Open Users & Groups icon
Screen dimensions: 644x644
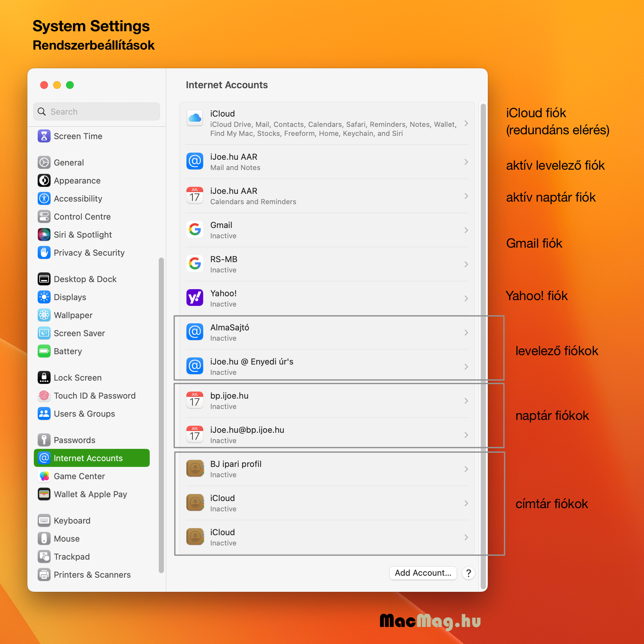point(44,413)
